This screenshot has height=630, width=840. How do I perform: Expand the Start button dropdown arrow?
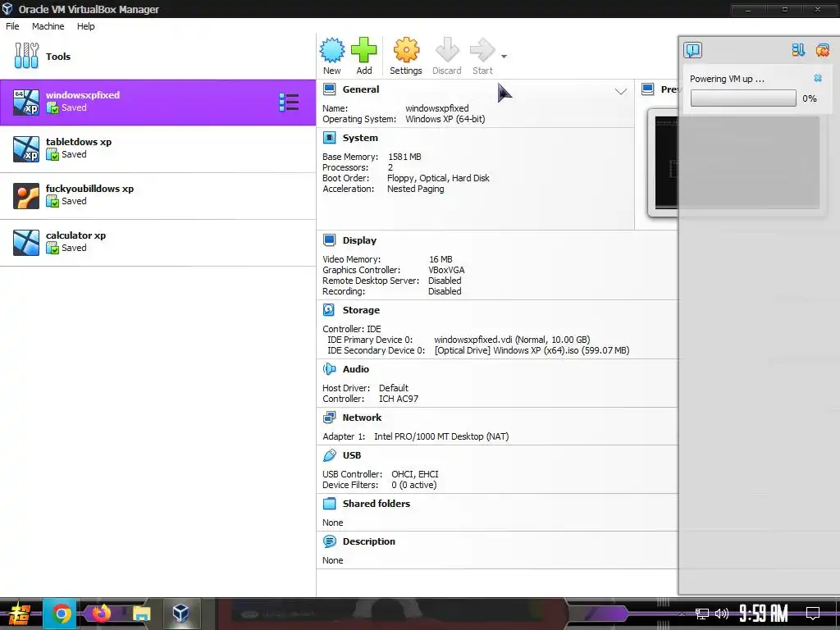pyautogui.click(x=504, y=57)
